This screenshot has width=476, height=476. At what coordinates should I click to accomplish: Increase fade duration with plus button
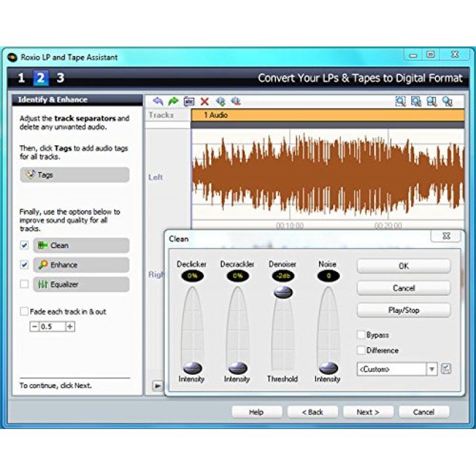70,327
